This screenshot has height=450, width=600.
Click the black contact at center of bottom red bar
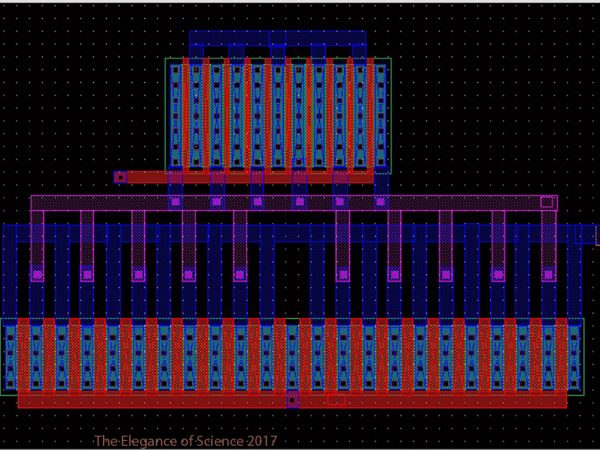point(292,400)
